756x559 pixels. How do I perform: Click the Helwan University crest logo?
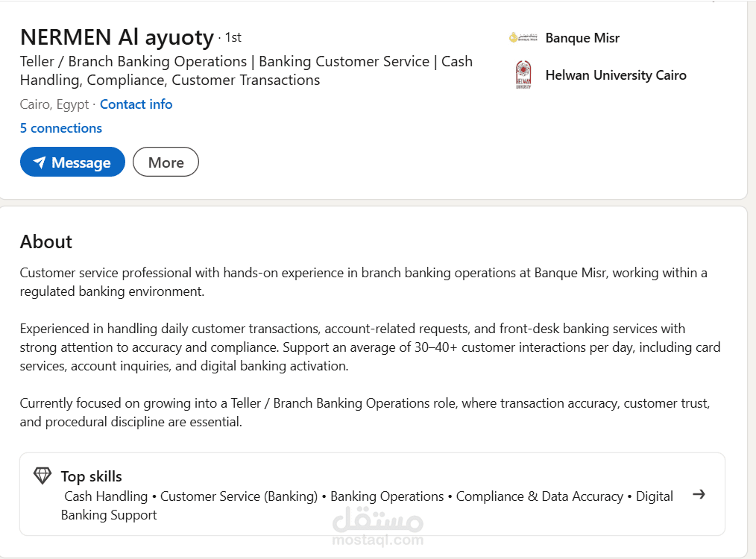pos(523,75)
